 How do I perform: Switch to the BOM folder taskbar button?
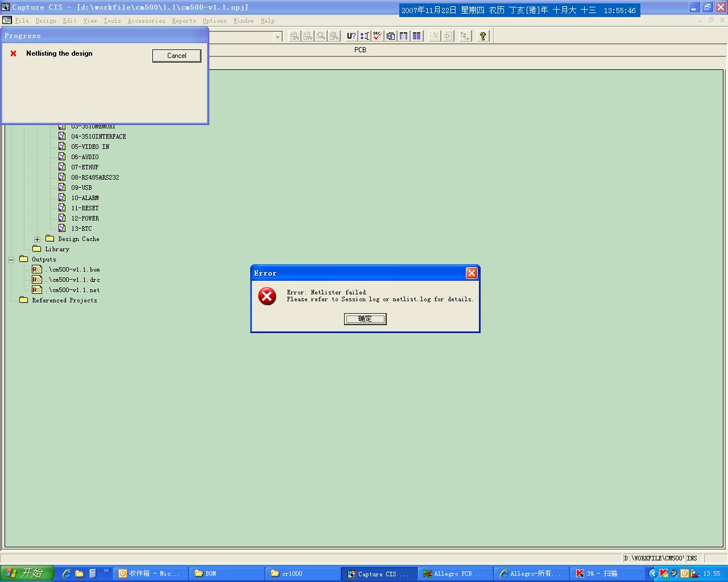[x=227, y=573]
